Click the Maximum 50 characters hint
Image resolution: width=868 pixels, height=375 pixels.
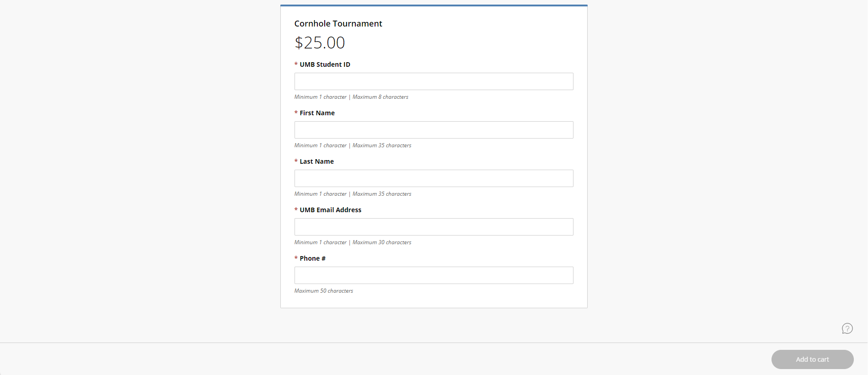click(x=324, y=291)
